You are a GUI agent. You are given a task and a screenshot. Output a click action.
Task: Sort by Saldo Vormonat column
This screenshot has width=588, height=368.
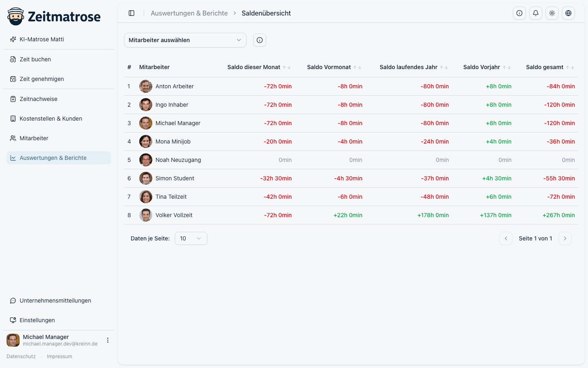coord(334,67)
